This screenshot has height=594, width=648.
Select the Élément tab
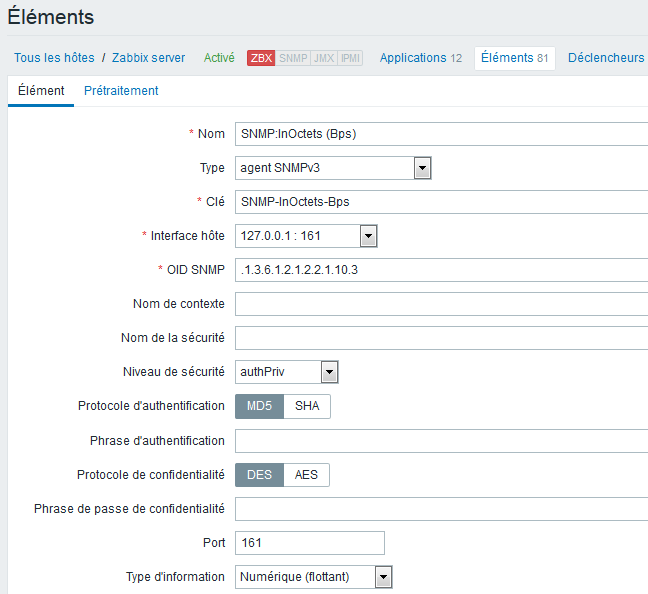pos(41,91)
